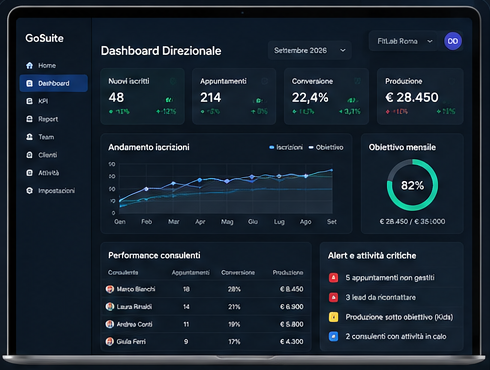The image size is (490, 370).
Task: Click the red alert icon for appuntamenti non gestiti
Action: 333,278
